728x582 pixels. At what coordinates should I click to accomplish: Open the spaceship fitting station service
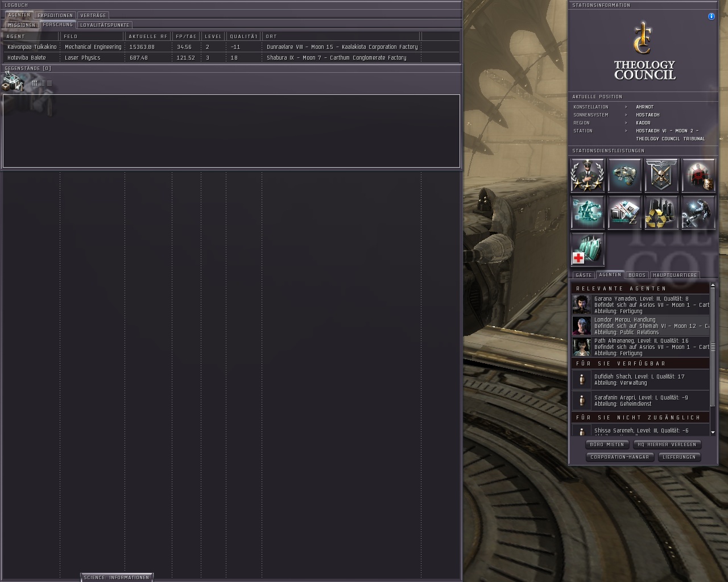pos(624,175)
